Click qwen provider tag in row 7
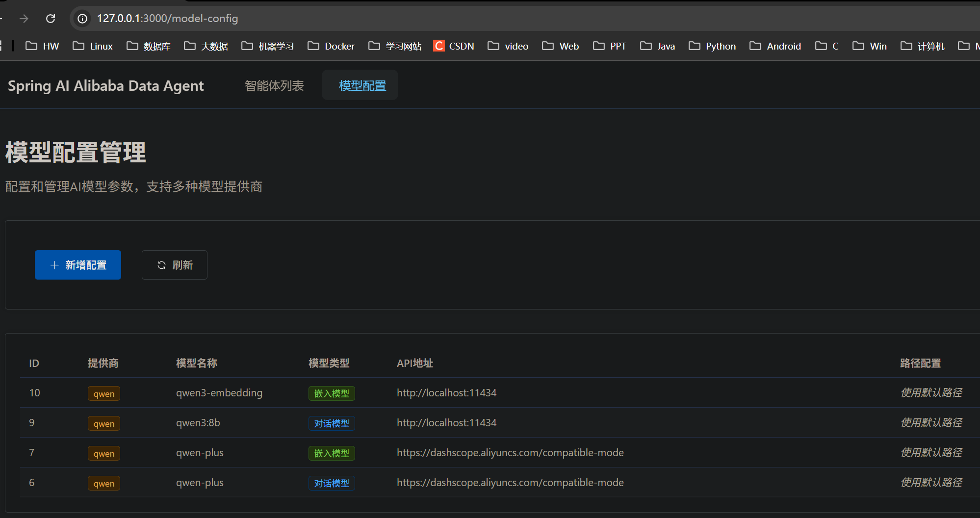980x518 pixels. [x=104, y=453]
